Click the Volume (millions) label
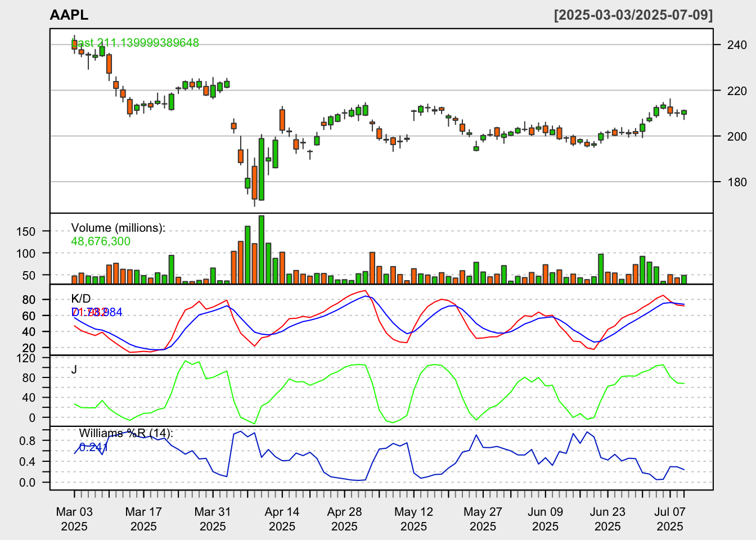 [x=118, y=228]
